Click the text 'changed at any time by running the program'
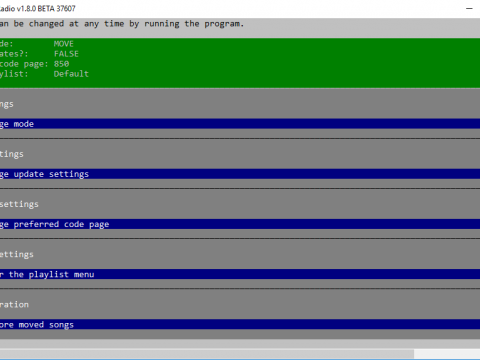 point(136,24)
